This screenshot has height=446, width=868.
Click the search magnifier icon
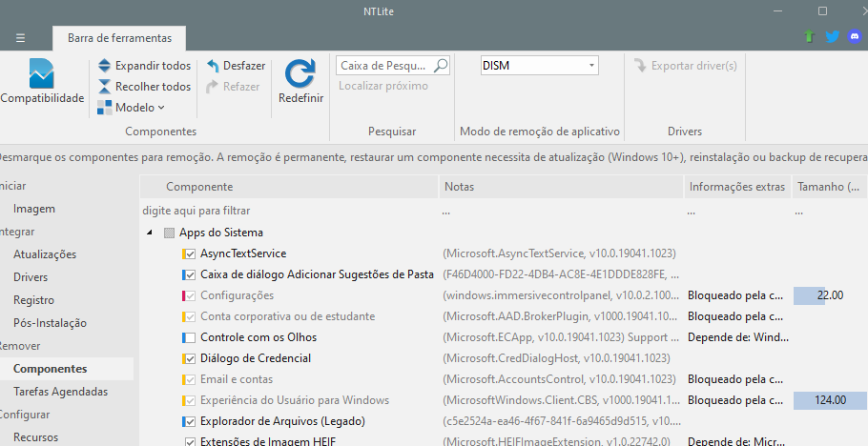pos(441,66)
